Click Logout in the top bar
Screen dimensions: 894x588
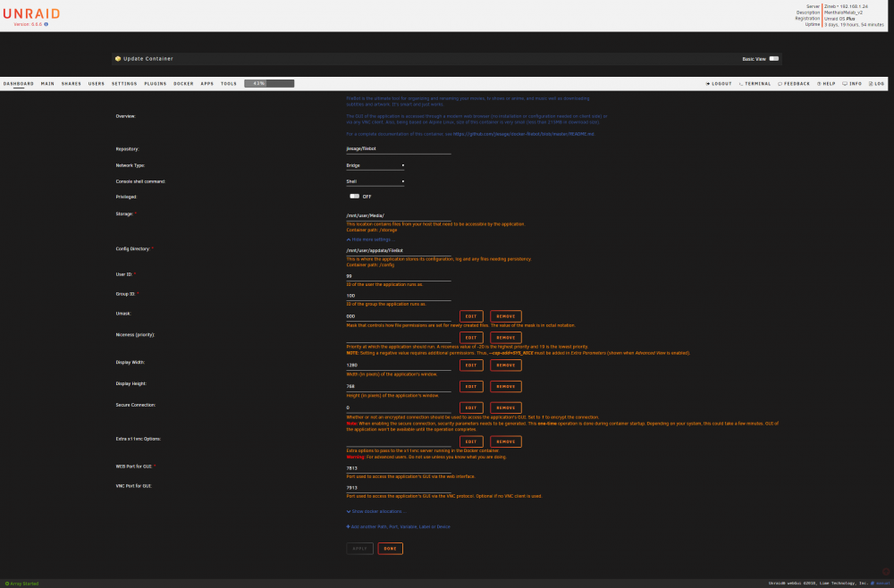(x=719, y=84)
